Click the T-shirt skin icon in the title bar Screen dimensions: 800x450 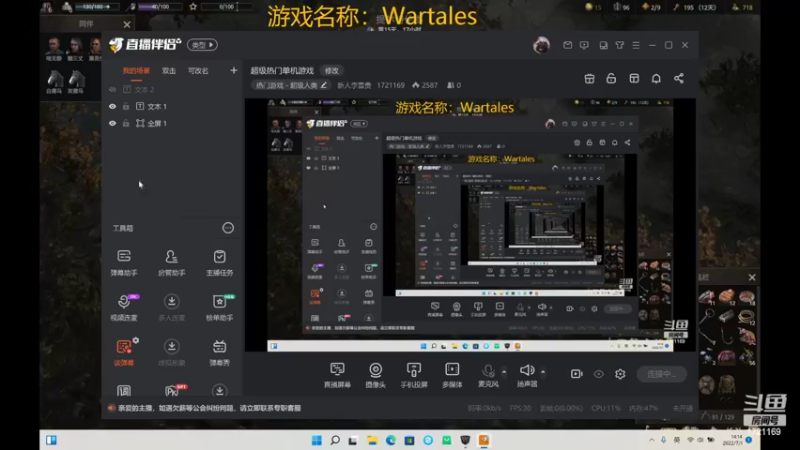point(619,45)
